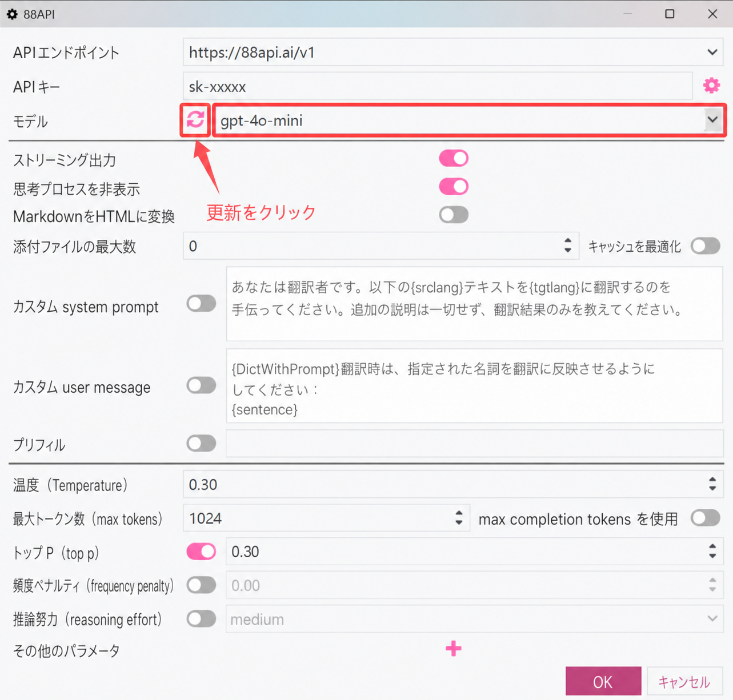Image resolution: width=733 pixels, height=700 pixels.
Task: Click the refresh model list icon
Action: pos(195,119)
